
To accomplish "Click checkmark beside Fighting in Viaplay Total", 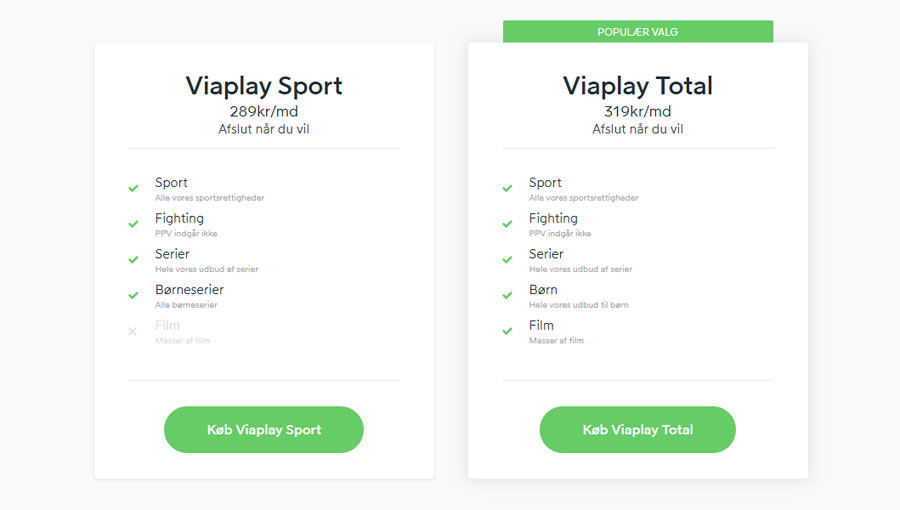I will tap(507, 224).
